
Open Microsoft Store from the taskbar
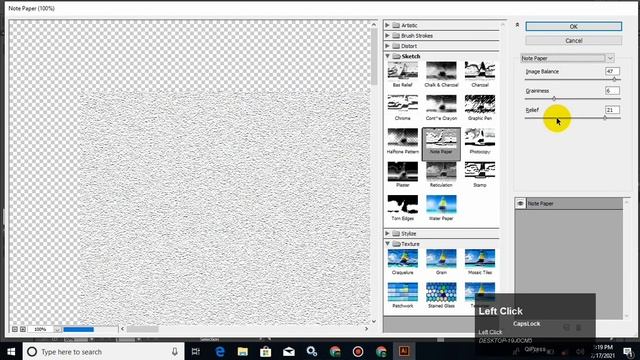(266, 351)
